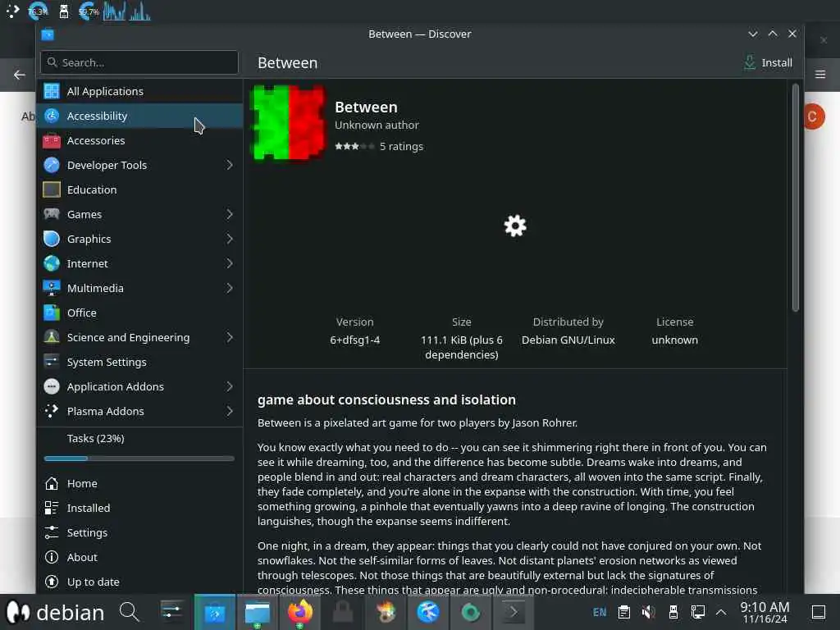
Task: Click the USB device tray icon
Action: pyautogui.click(x=673, y=612)
